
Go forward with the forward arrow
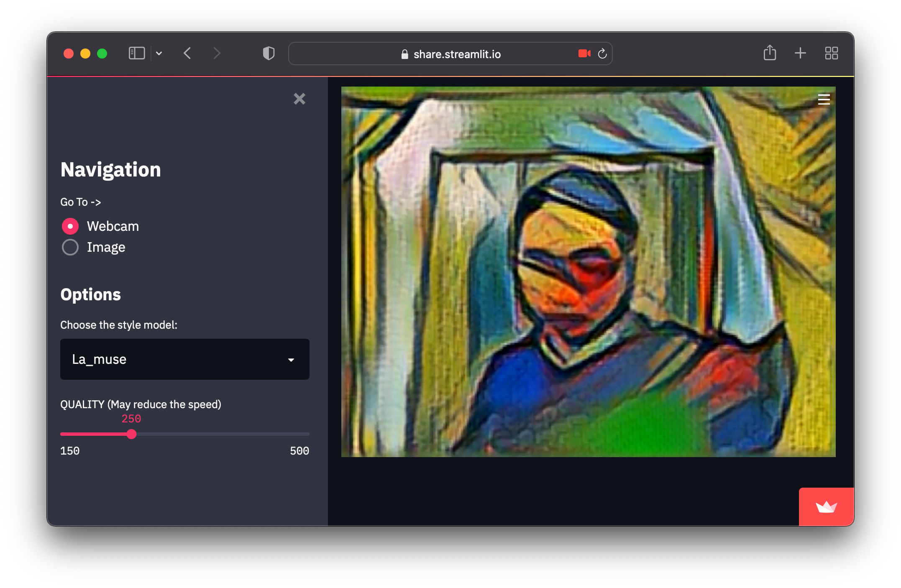(x=216, y=54)
